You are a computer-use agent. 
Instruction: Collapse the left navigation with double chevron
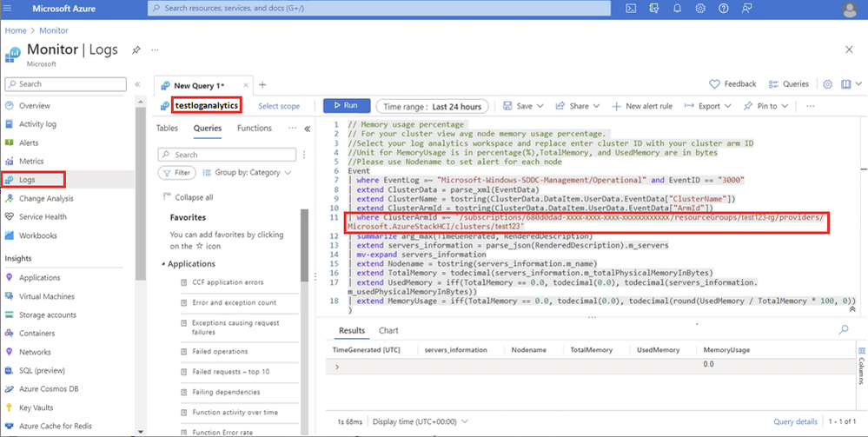tap(138, 84)
